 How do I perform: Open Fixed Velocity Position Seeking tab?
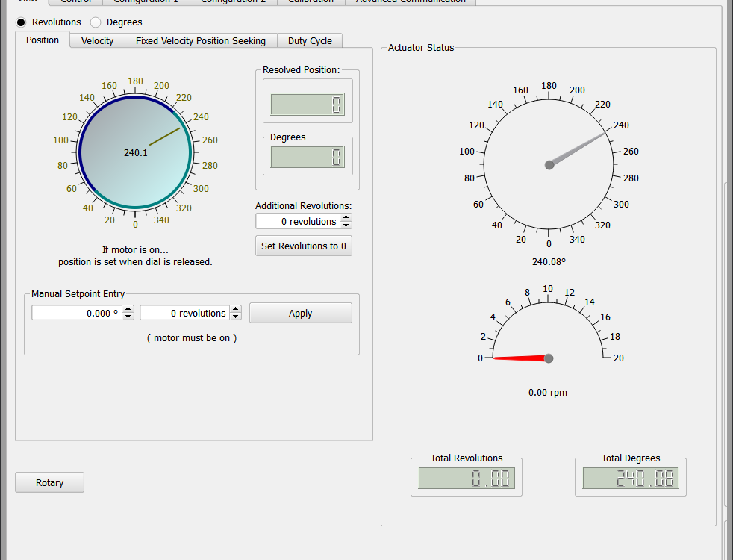[x=201, y=40]
